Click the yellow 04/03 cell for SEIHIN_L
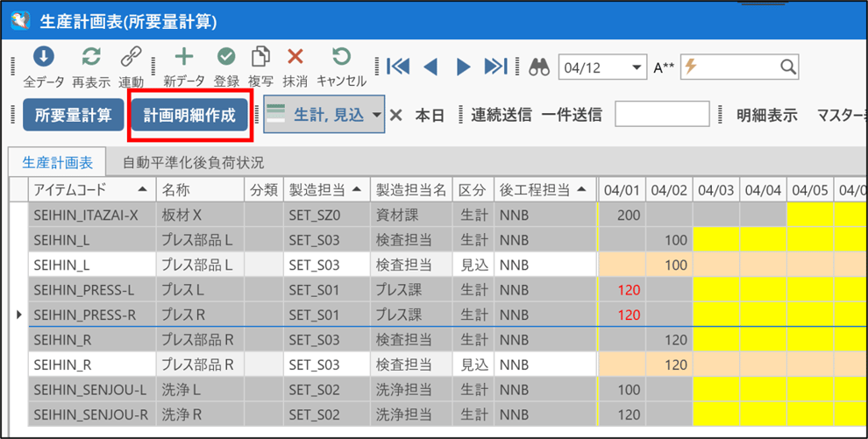Image resolution: width=868 pixels, height=439 pixels. pos(716,239)
